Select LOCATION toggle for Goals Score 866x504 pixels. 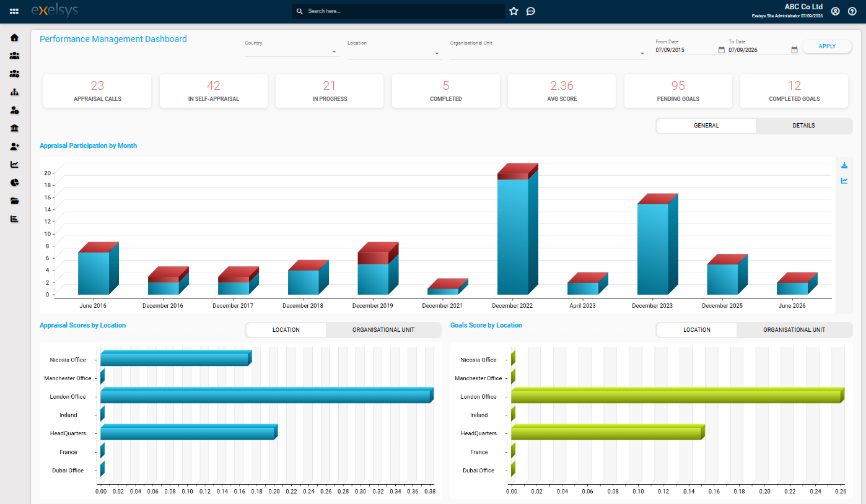coord(697,330)
